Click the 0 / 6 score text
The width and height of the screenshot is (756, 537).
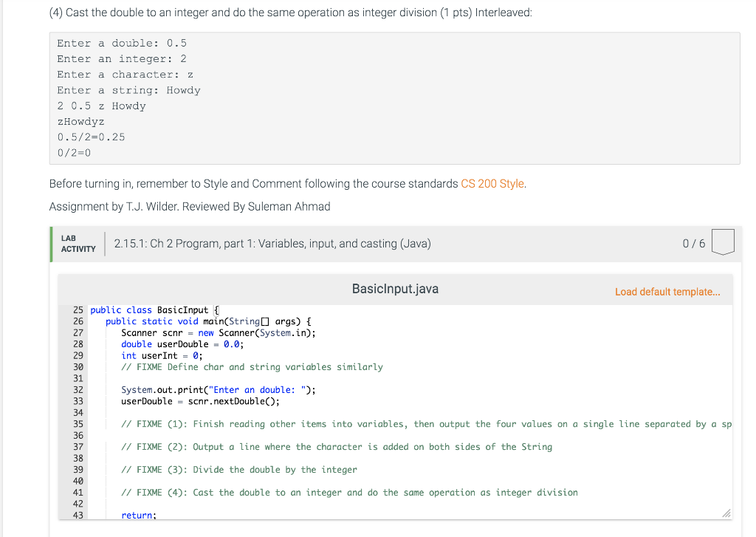tap(693, 244)
